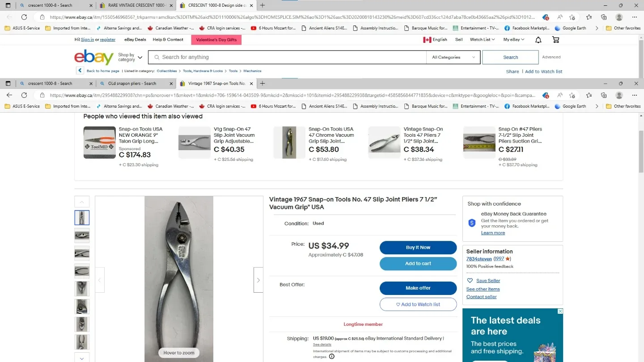Click the Buy It Now button
This screenshot has height=362, width=644.
[x=418, y=247]
